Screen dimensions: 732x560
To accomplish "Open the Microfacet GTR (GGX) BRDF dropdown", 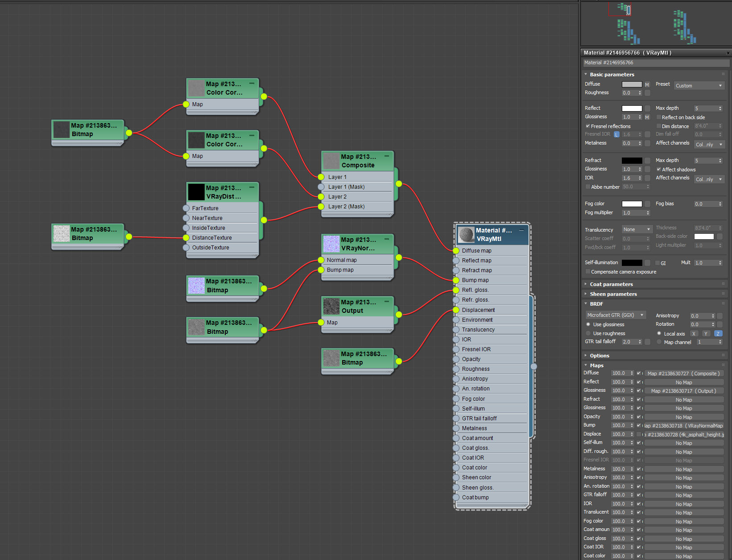I will click(615, 315).
